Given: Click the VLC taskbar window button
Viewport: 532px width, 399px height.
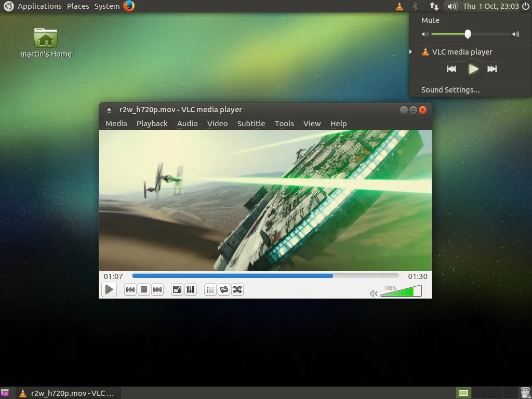Looking at the screenshot, I should coord(68,393).
